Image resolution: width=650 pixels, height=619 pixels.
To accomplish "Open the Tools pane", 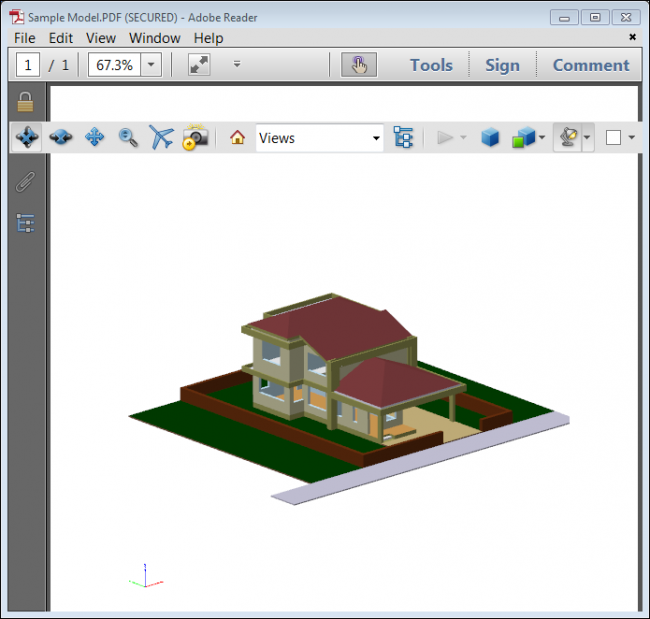I will [x=431, y=65].
